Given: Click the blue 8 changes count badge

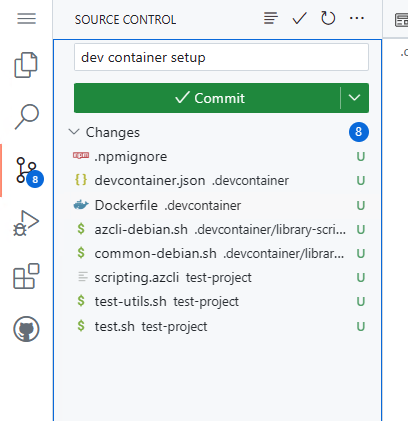Looking at the screenshot, I should point(359,132).
